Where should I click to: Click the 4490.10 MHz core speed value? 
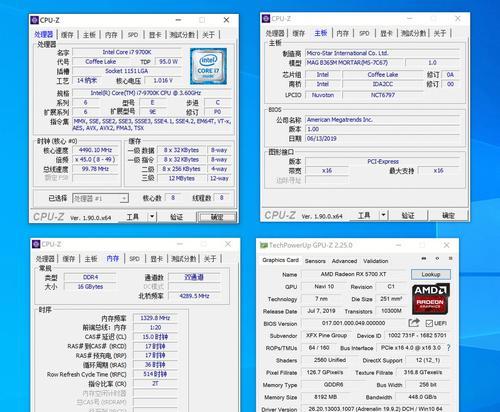pyautogui.click(x=95, y=150)
